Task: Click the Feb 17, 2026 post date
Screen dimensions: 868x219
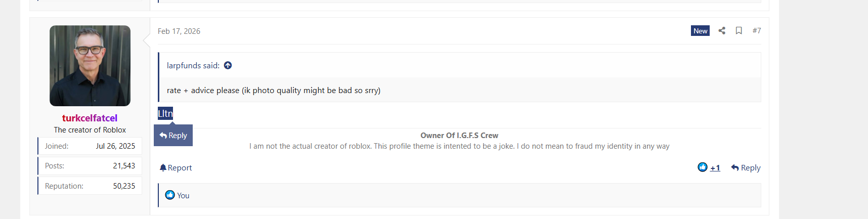Action: click(179, 31)
